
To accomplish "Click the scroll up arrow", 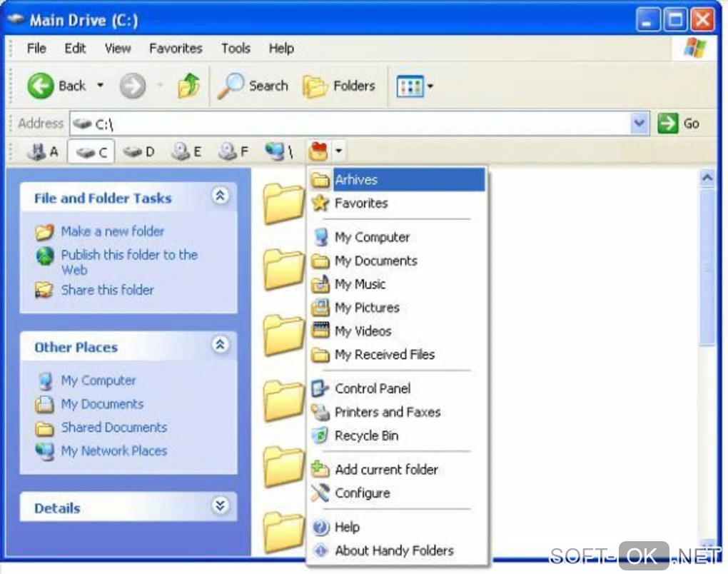I will pyautogui.click(x=707, y=178).
